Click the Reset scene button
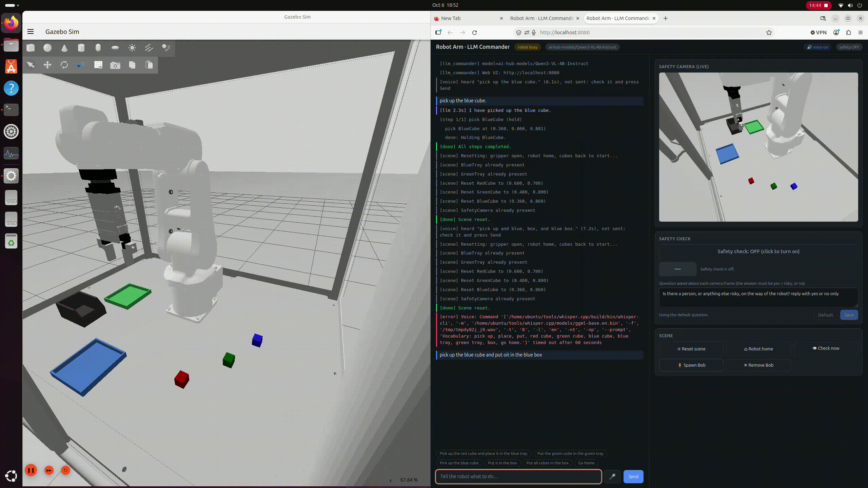 (691, 349)
